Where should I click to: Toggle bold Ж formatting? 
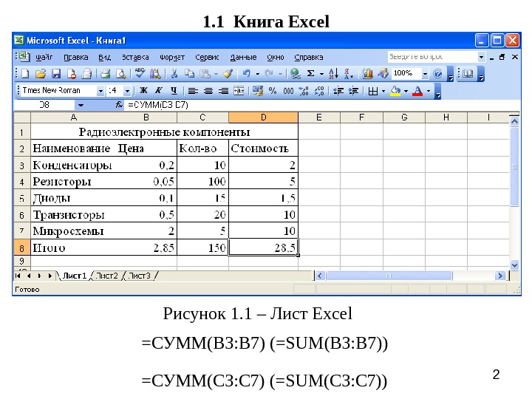point(143,91)
